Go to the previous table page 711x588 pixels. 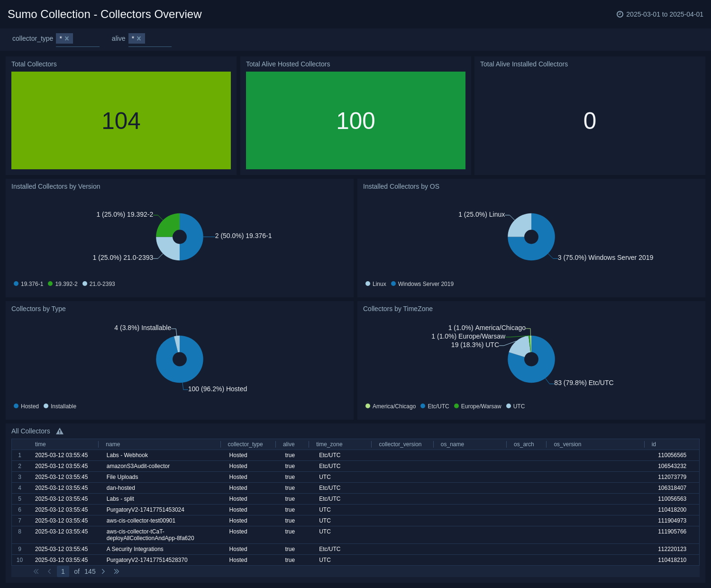pos(49,571)
